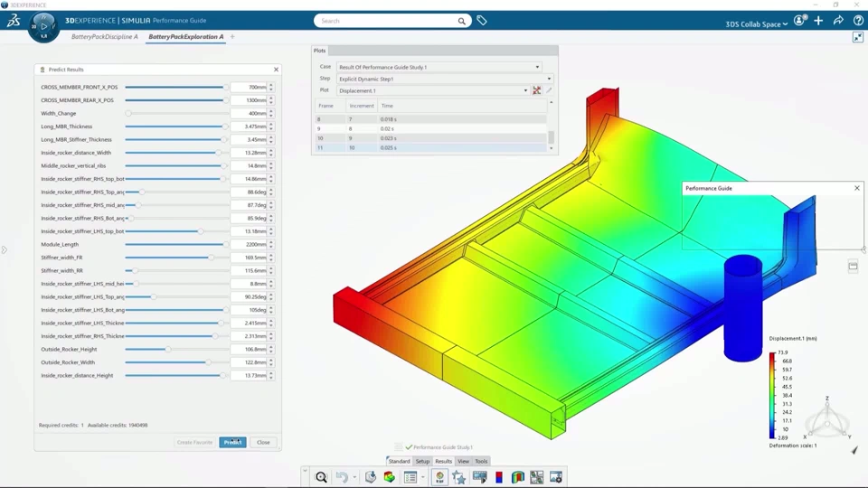Open the Results toolbar tab

pos(443,461)
